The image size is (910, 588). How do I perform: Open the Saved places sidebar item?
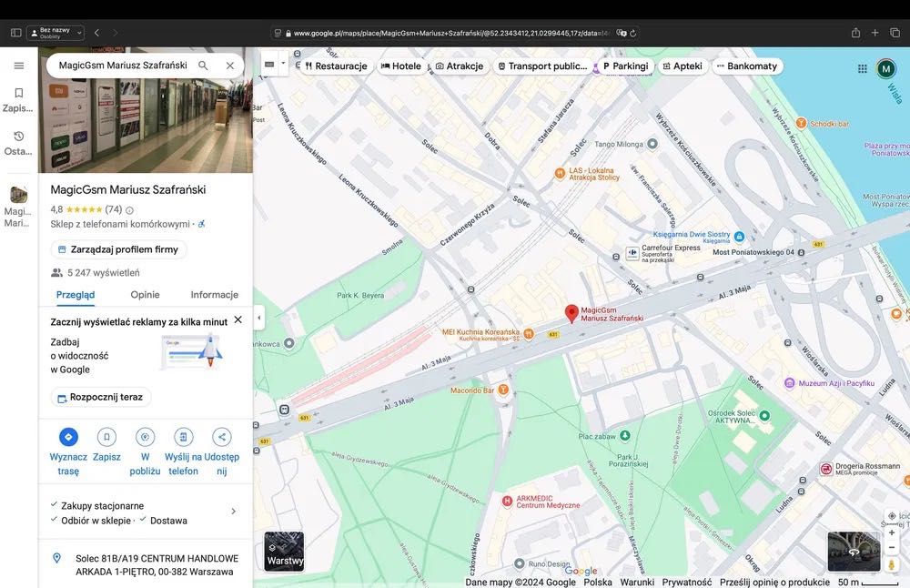(18, 99)
